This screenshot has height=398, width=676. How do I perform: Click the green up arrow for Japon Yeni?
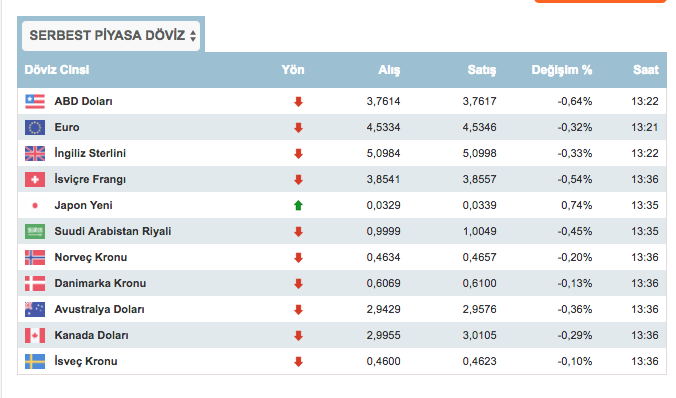coord(298,205)
